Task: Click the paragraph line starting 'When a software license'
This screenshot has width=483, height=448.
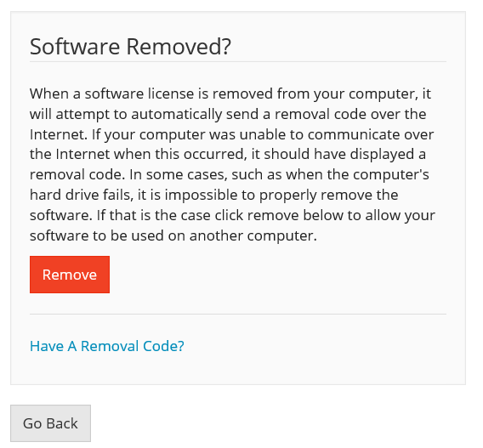Action: [230, 94]
